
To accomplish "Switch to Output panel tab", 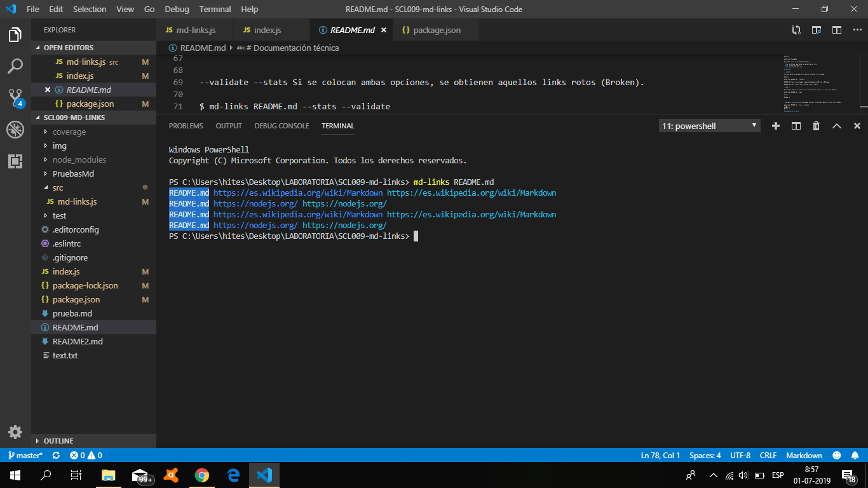I will (229, 126).
